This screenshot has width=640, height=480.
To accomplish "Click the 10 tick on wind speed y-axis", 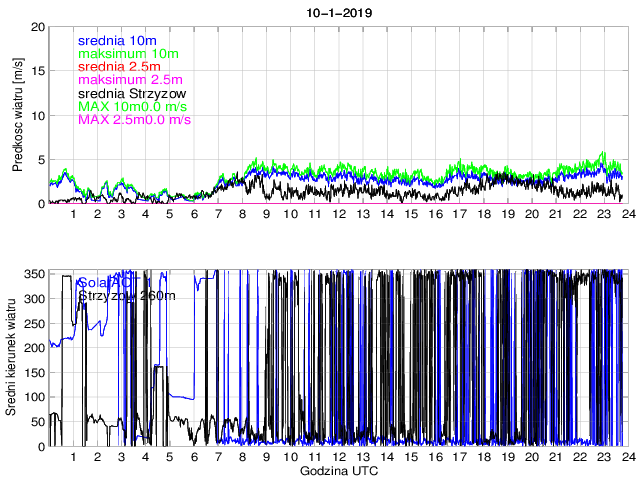I will pos(38,115).
